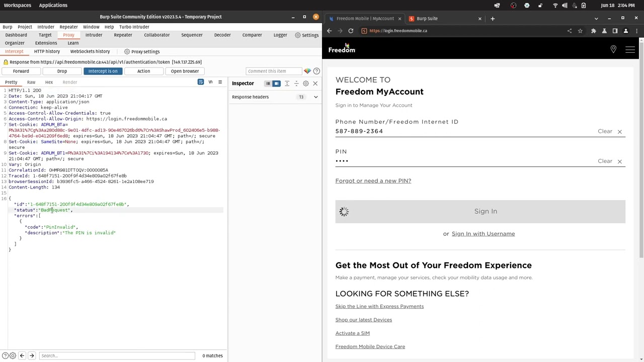The height and width of the screenshot is (362, 644).
Task: Switch to the Burp Suite browser tab
Action: (x=445, y=19)
